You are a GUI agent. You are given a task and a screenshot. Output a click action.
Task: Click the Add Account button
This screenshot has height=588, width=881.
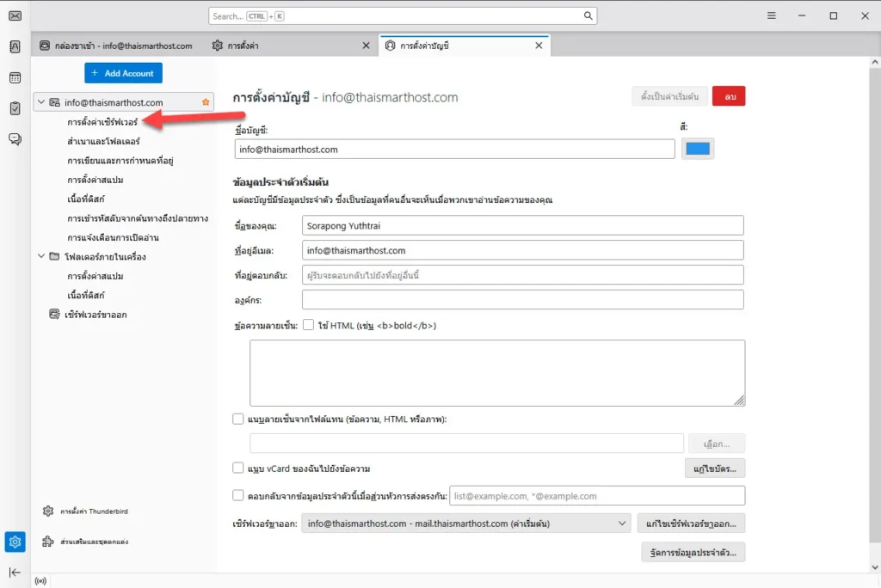tap(123, 73)
